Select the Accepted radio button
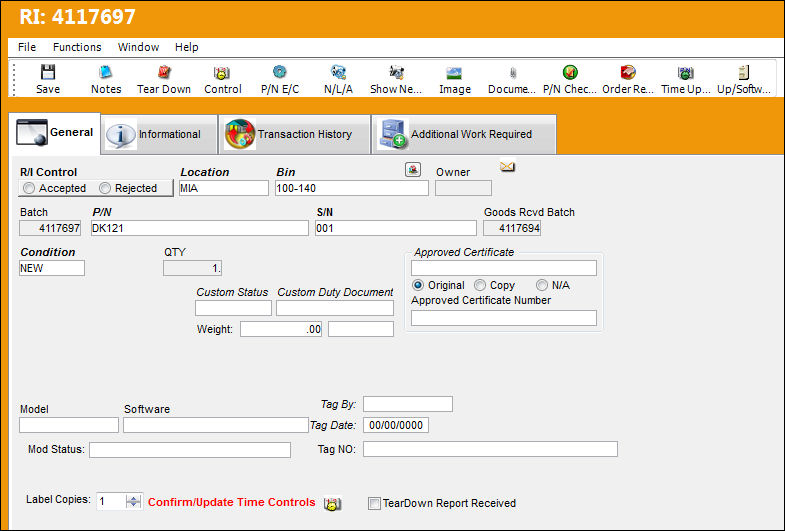This screenshot has height=531, width=785. [x=29, y=188]
